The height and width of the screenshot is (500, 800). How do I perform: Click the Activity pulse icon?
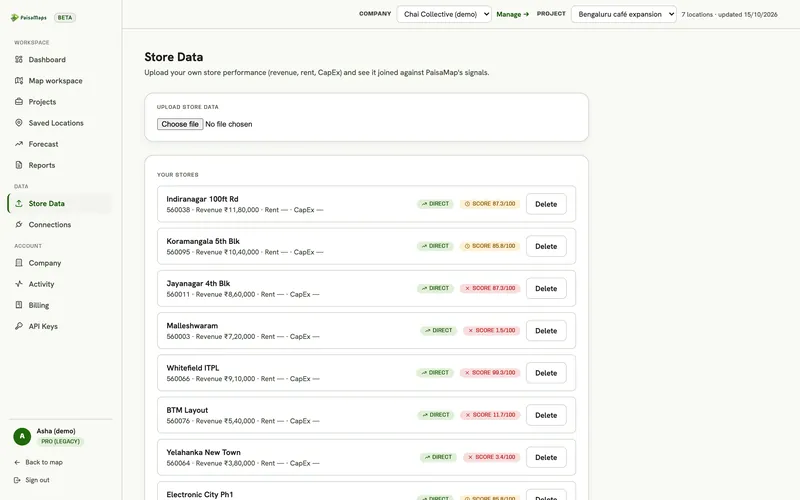tap(19, 284)
